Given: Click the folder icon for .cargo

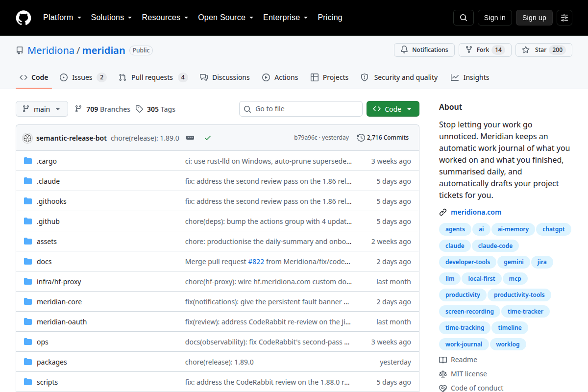Looking at the screenshot, I should [x=28, y=161].
